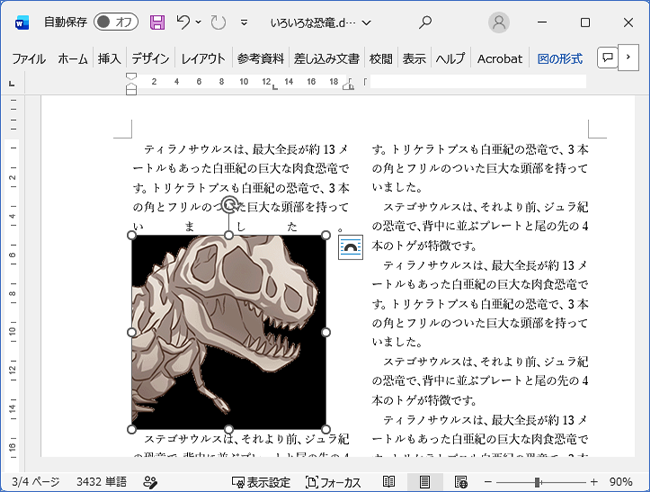This screenshot has height=492, width=650.
Task: Open the 図の形式 tab
Action: pos(560,59)
